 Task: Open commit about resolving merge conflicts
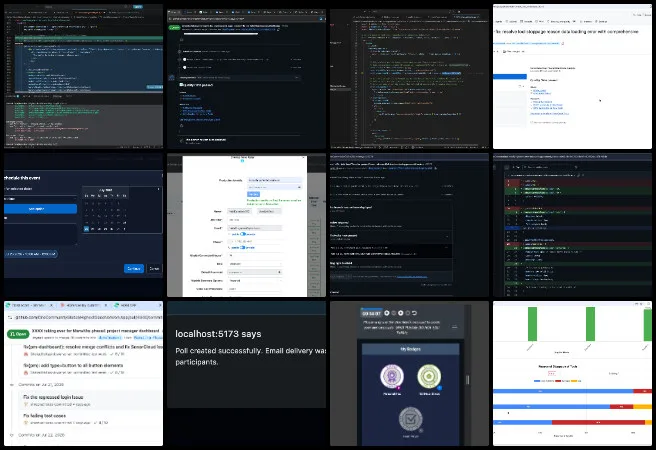pyautogui.click(x=92, y=347)
